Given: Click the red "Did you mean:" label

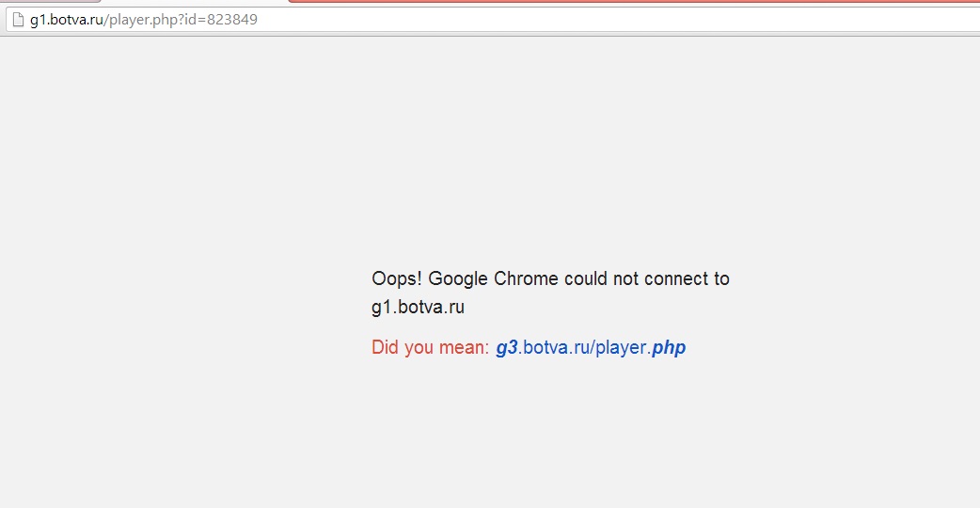Looking at the screenshot, I should (x=430, y=348).
